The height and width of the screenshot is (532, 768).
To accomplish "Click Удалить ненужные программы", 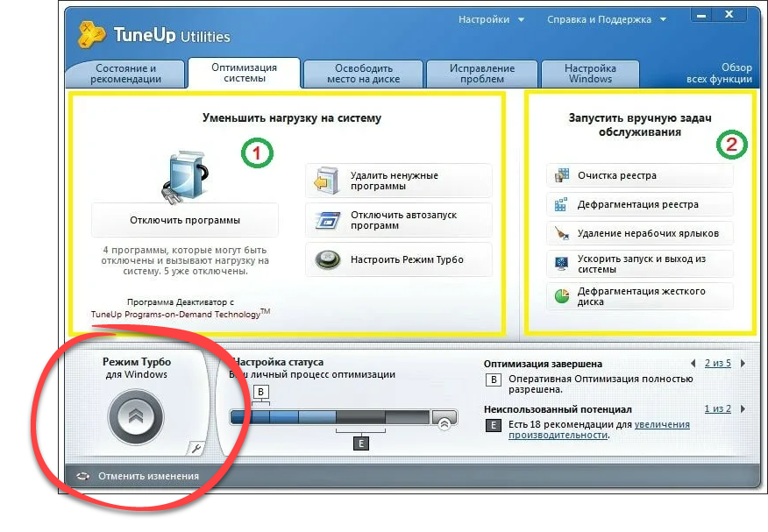I will [399, 181].
